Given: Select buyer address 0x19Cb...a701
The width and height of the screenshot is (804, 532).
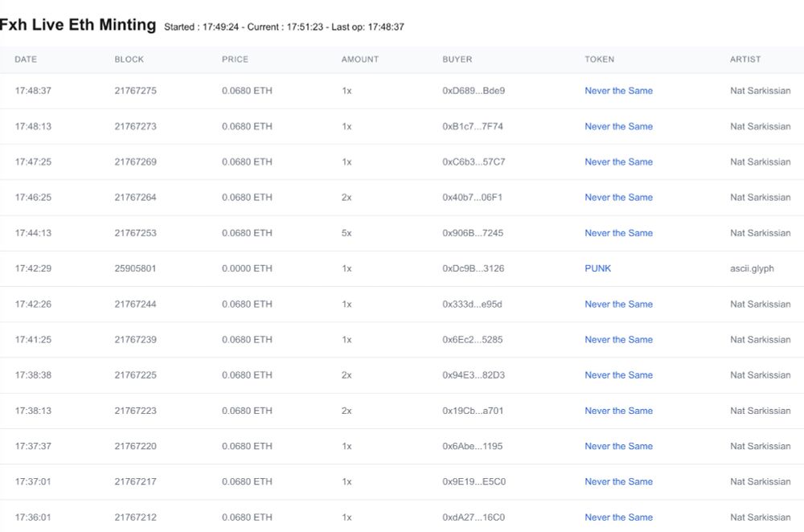Looking at the screenshot, I should click(x=474, y=411).
